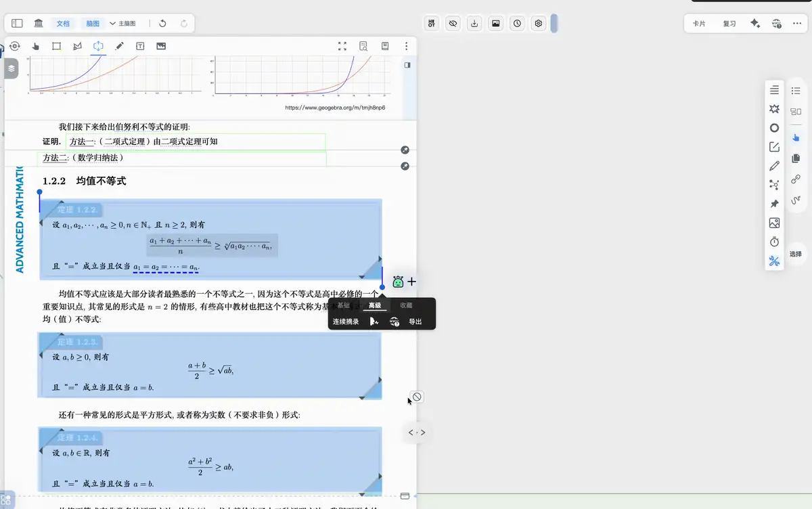
Task: Open the geogebra.org URL link
Action: pos(335,108)
